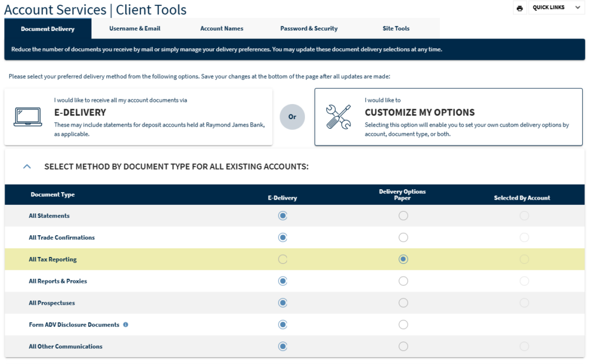Select E-Delivery for All Other Communications

(283, 346)
